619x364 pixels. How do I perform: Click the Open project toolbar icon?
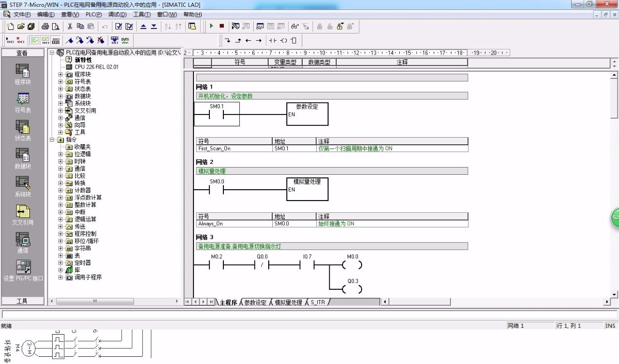[x=21, y=26]
